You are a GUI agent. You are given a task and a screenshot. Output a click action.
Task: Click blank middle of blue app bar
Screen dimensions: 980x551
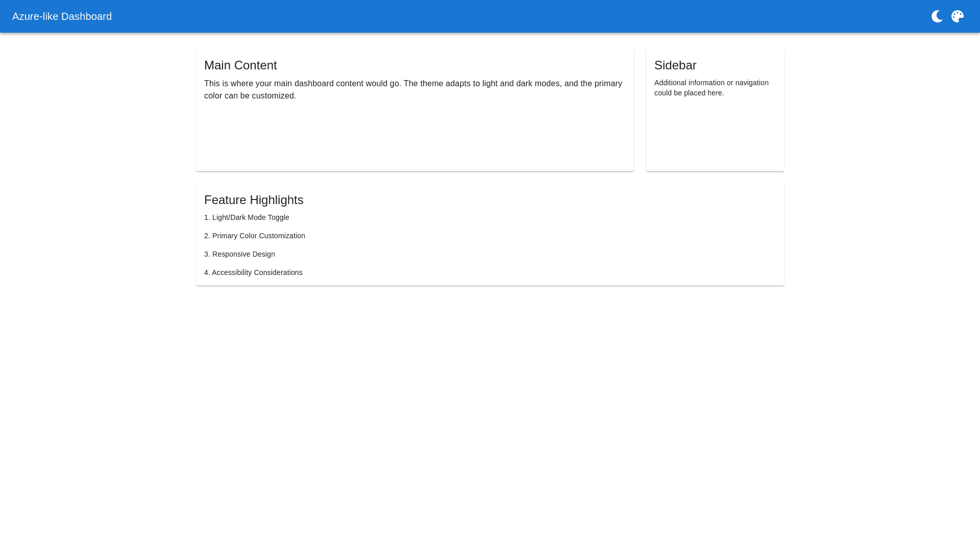click(x=490, y=16)
